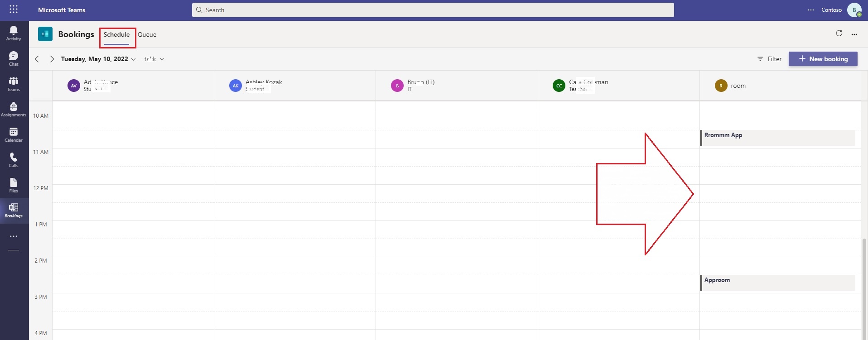The image size is (868, 340).
Task: Go to the next day arrow
Action: (x=52, y=59)
